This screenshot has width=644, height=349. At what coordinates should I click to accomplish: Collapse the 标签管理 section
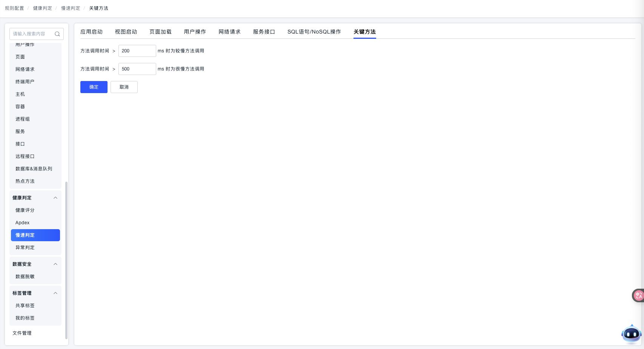(55, 293)
